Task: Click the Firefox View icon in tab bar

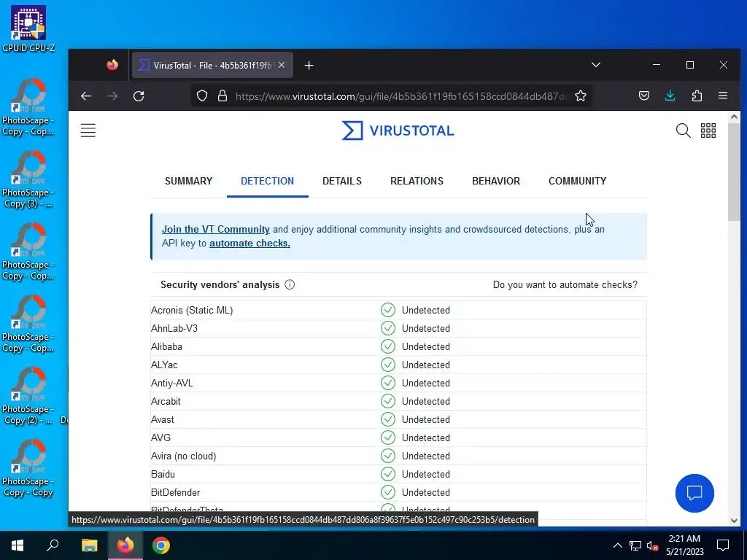Action: [112, 65]
